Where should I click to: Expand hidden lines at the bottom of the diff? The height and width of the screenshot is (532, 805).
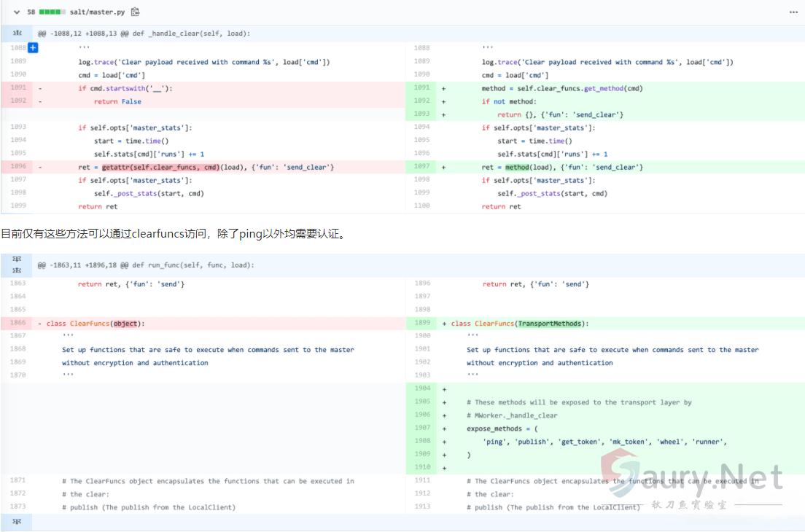(17, 522)
